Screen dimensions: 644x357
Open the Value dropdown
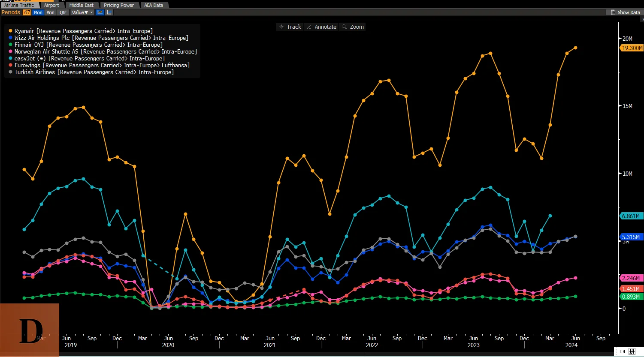click(x=82, y=12)
